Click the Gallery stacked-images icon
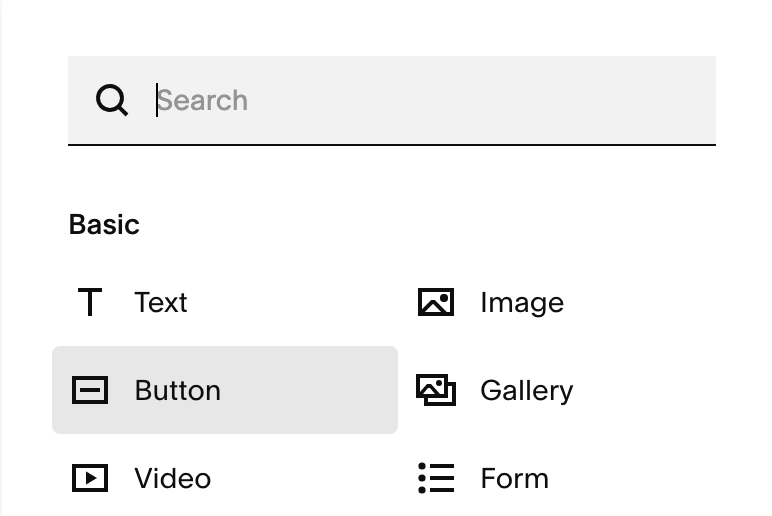 [436, 390]
